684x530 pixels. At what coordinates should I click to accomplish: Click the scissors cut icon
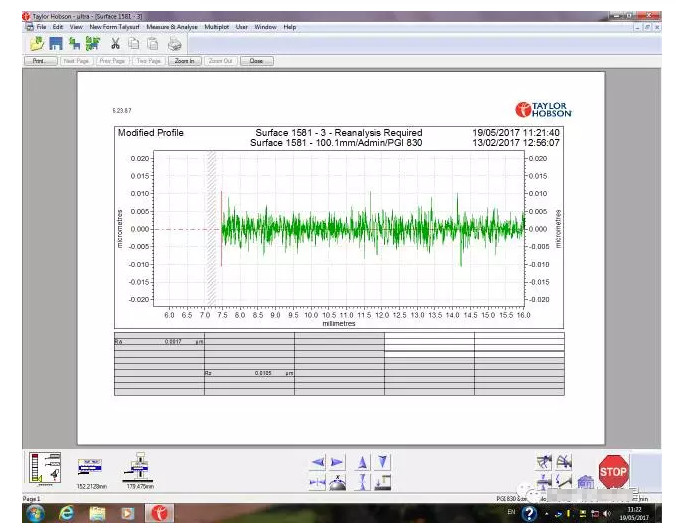coord(116,43)
